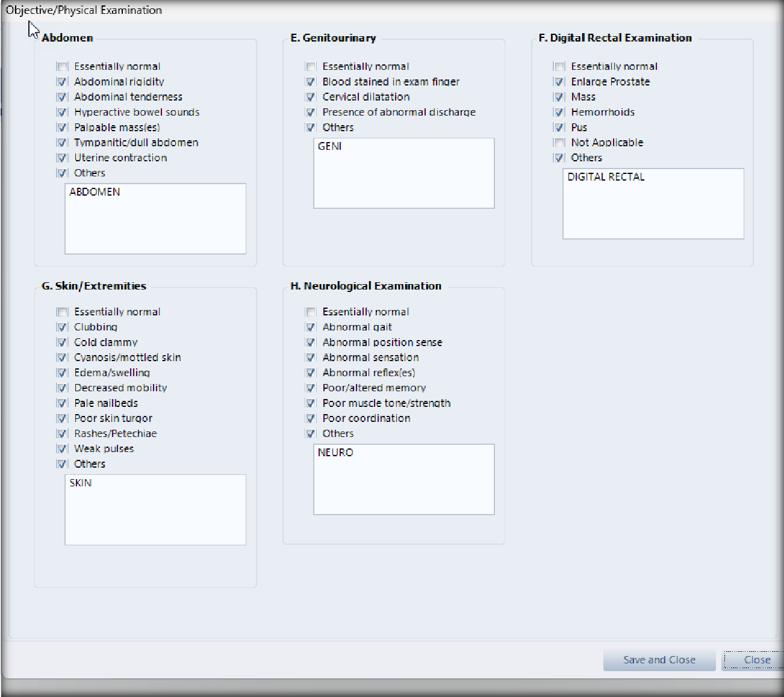Image resolution: width=784 pixels, height=697 pixels.
Task: Uncheck Presence of abnormal discharge
Action: pos(311,113)
